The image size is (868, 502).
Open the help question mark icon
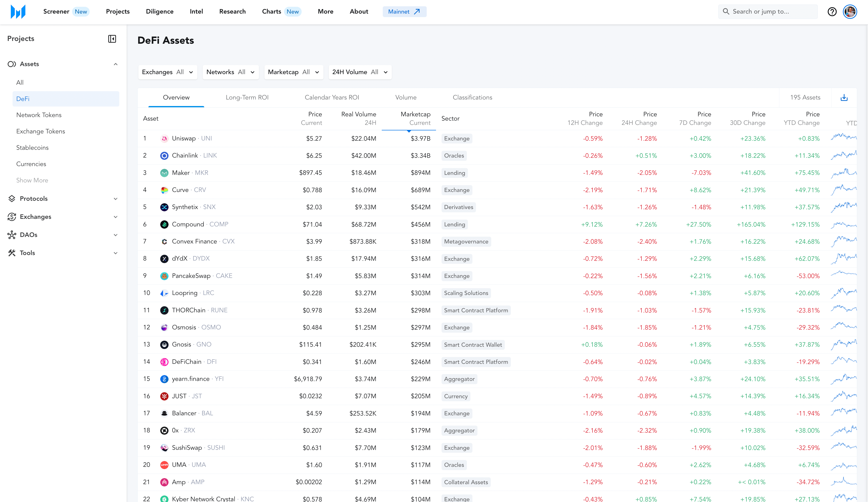click(x=832, y=12)
